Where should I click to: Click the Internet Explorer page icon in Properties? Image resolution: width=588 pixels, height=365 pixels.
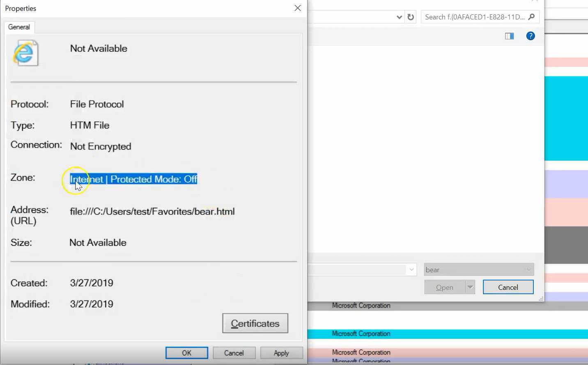pyautogui.click(x=25, y=53)
